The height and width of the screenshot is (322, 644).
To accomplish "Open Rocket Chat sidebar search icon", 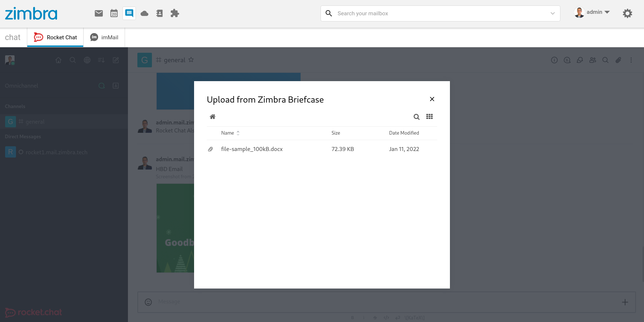I will pos(73,60).
